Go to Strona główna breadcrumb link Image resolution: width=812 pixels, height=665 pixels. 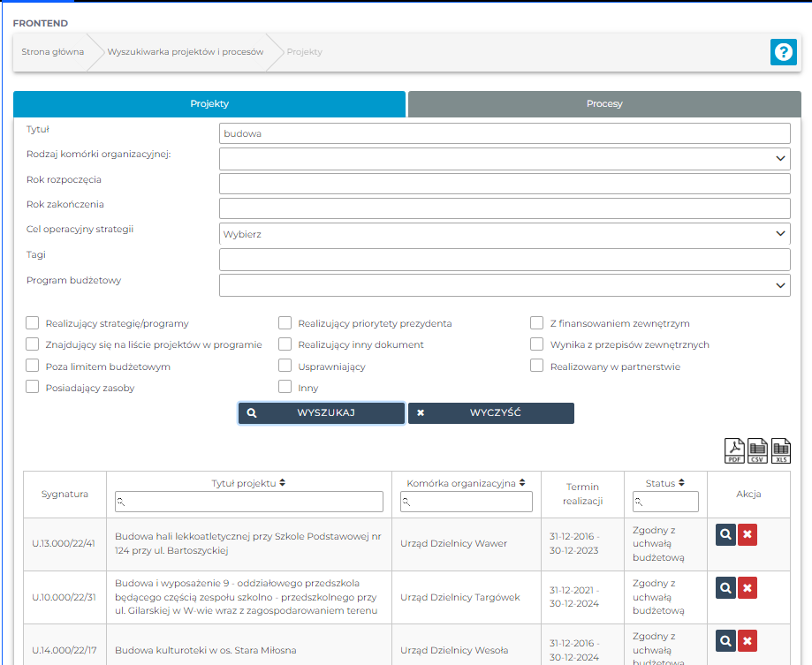[53, 52]
